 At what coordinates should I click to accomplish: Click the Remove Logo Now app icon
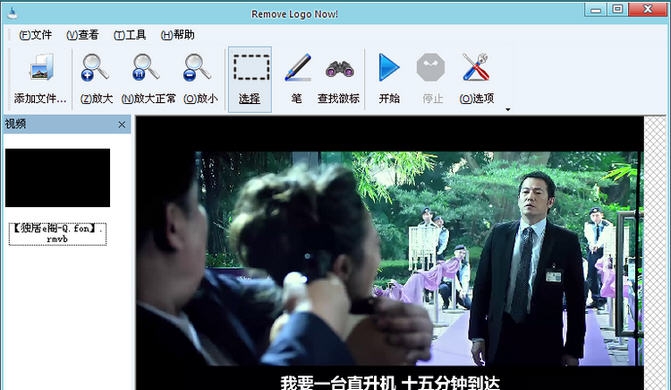13,14
